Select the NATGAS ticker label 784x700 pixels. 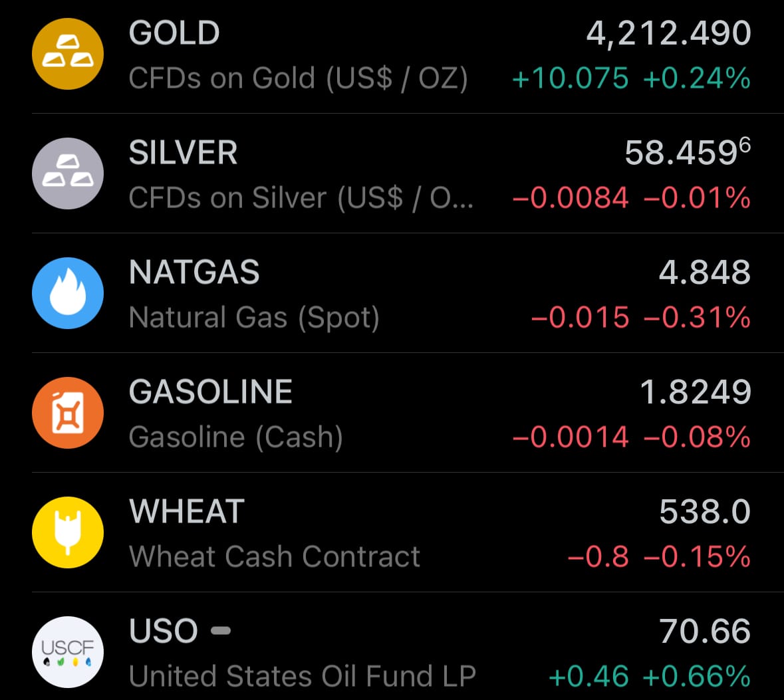tap(194, 273)
